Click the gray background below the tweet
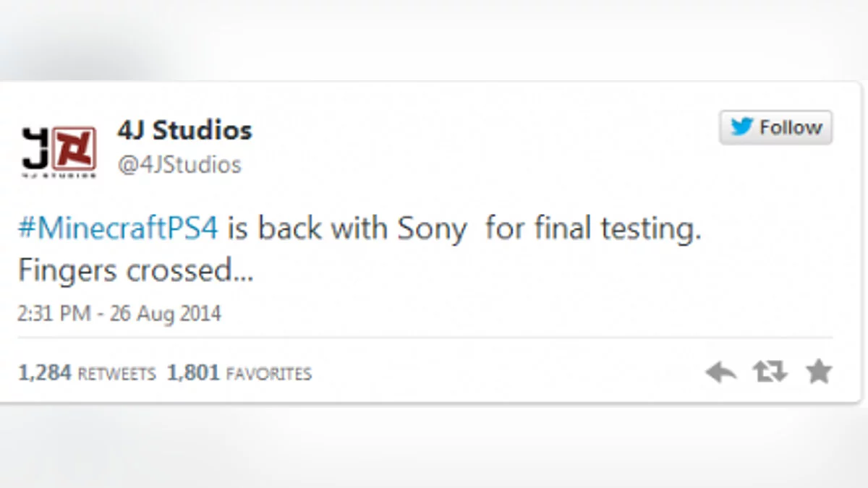868x488 pixels. (x=434, y=448)
